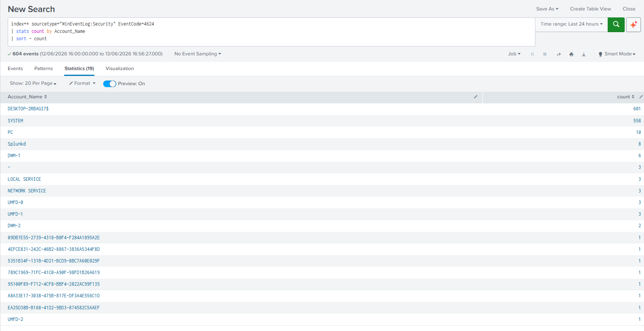Expand the No Event Sampling dropdown
Screen dimensions: 644x331
(198, 54)
